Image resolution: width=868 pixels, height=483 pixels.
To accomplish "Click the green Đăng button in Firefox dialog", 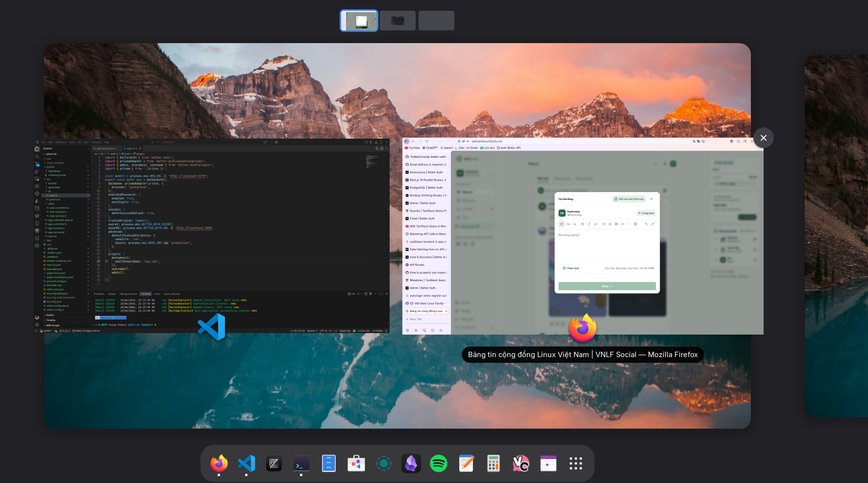I will point(607,286).
